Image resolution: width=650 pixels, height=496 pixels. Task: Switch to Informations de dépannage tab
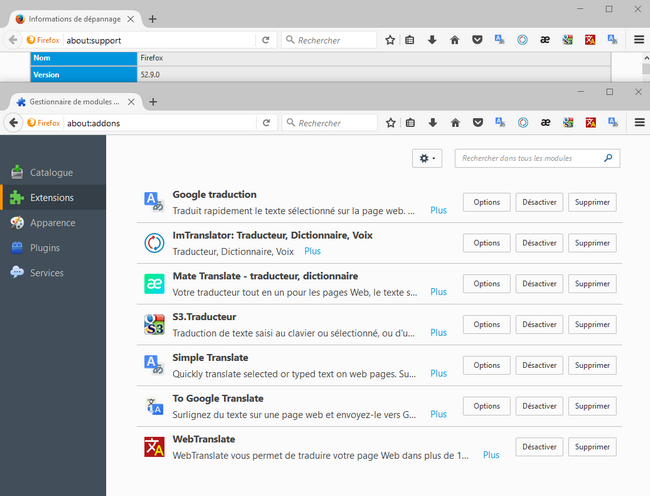[x=76, y=19]
